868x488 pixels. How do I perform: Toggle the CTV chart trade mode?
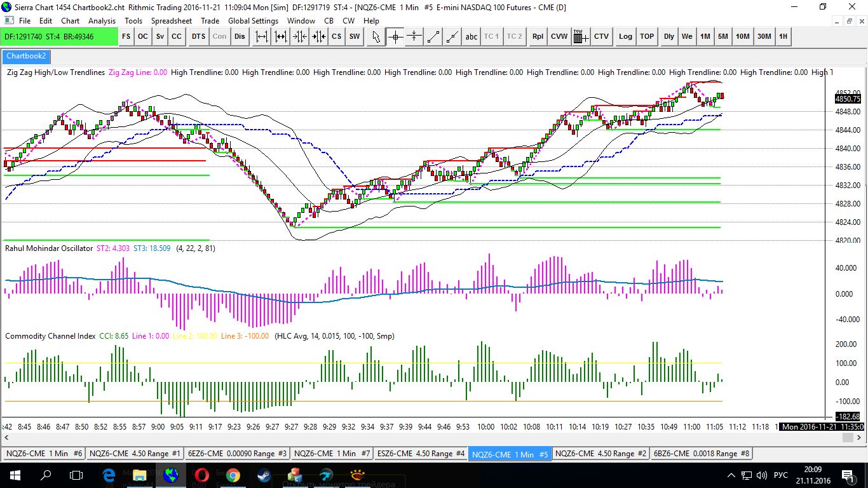[601, 37]
